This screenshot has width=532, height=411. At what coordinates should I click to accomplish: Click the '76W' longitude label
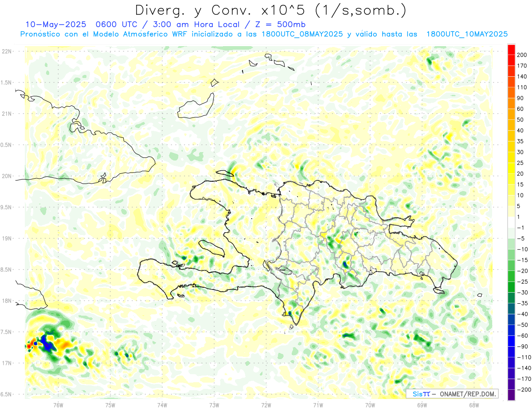coord(58,405)
